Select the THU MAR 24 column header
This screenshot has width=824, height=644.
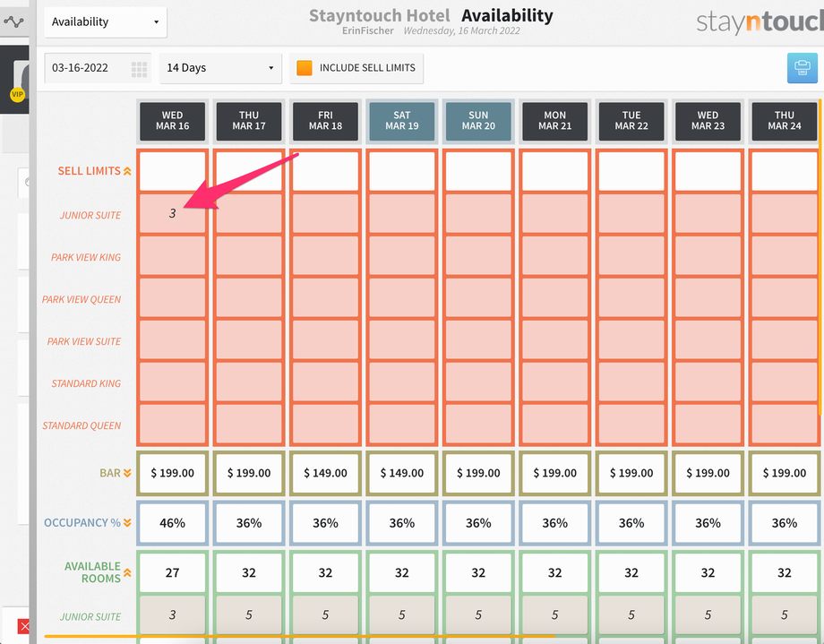click(784, 121)
